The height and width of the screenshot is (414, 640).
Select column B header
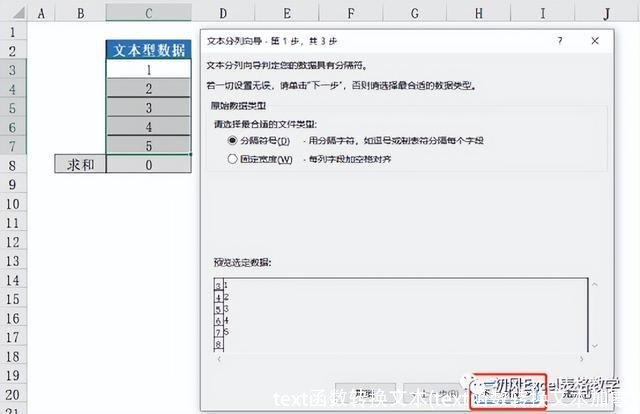80,13
